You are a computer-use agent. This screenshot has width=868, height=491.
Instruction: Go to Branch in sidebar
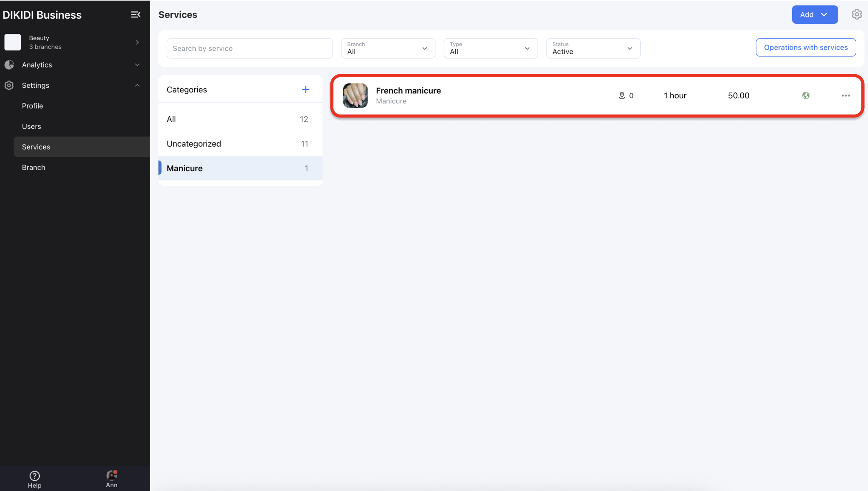(34, 167)
